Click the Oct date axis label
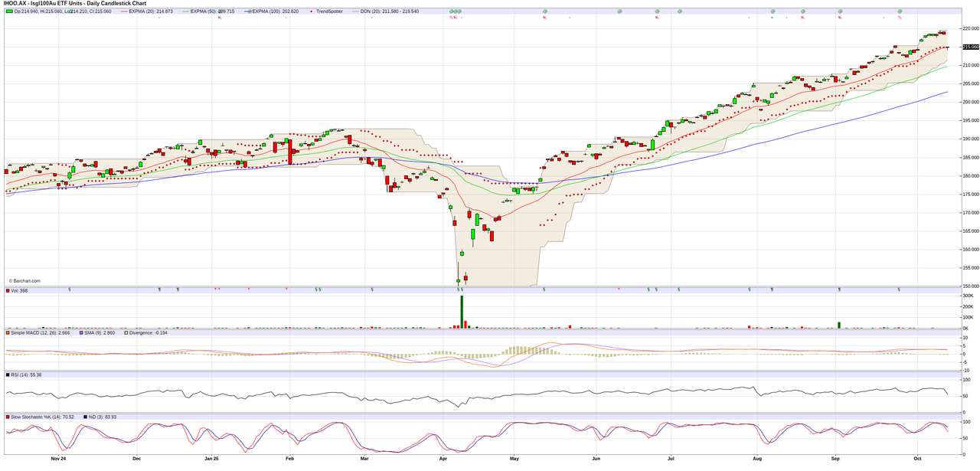This screenshot has width=980, height=471. tap(918, 459)
